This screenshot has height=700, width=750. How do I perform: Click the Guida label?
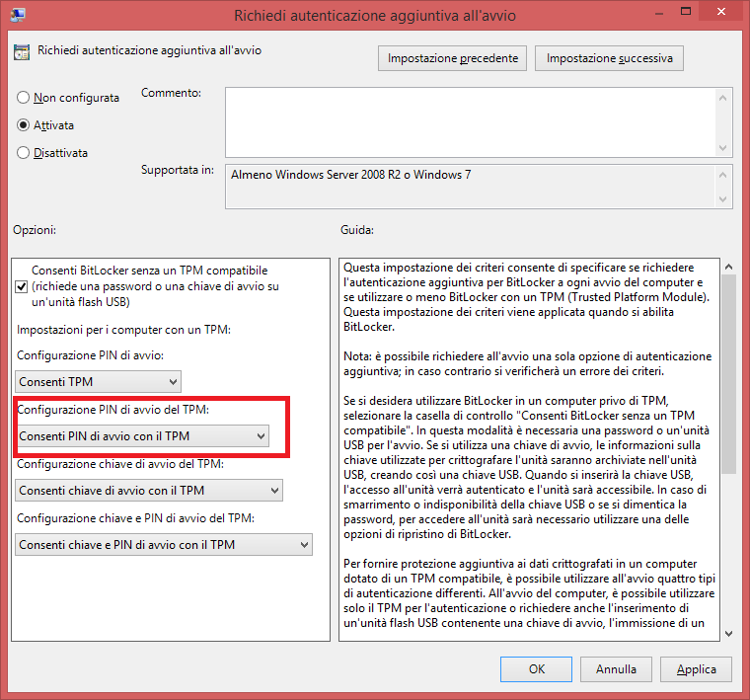357,230
